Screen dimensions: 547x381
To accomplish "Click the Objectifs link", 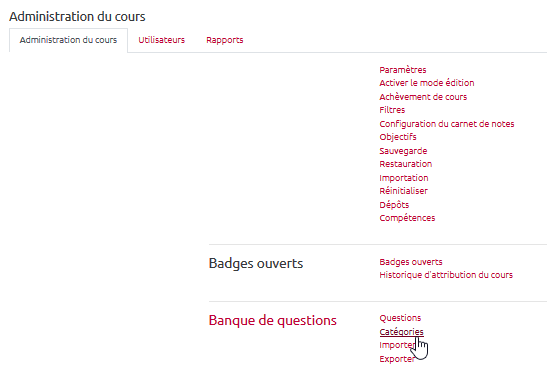I will (398, 137).
